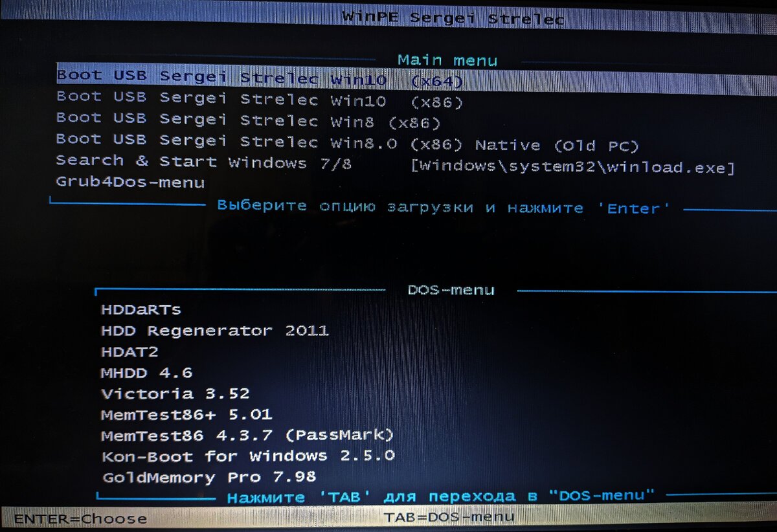Image resolution: width=777 pixels, height=532 pixels.
Task: Start Kon-Boot for Windows 2.5.0
Action: click(x=248, y=456)
